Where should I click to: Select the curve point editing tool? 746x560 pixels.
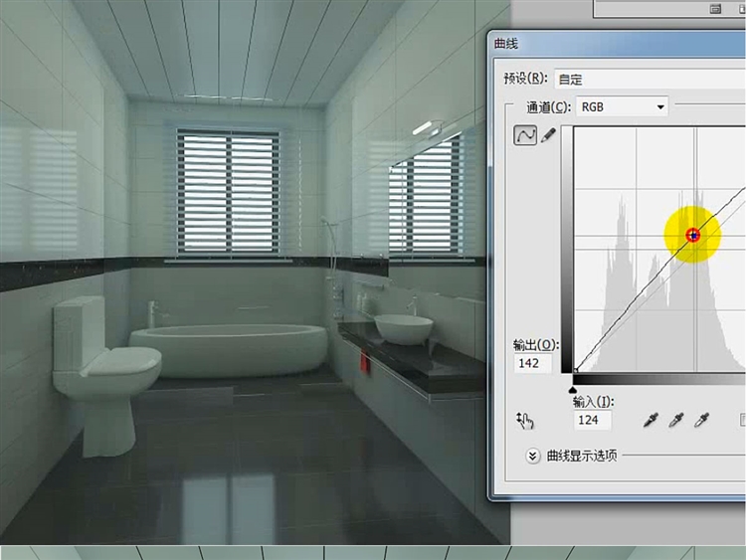[x=525, y=135]
